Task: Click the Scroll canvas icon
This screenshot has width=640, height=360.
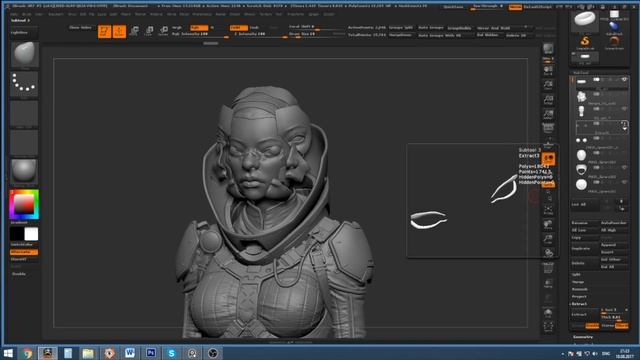Action: [548, 70]
